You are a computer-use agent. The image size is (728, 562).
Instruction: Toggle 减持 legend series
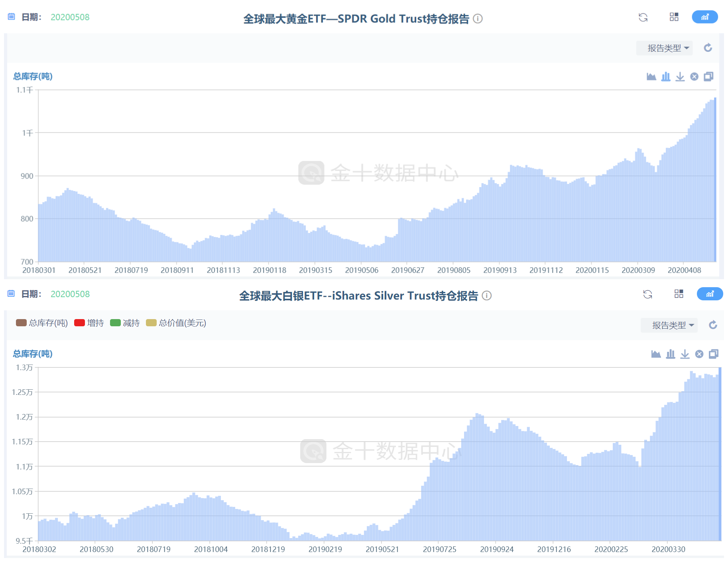click(125, 323)
